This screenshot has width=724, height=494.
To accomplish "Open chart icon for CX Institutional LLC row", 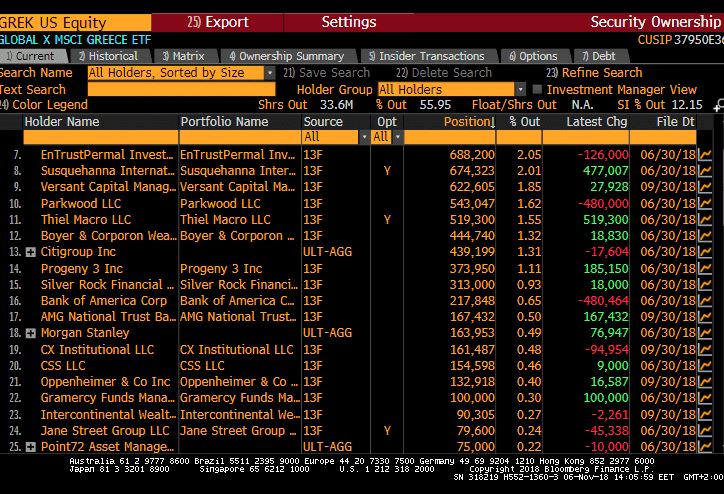I will click(x=705, y=350).
